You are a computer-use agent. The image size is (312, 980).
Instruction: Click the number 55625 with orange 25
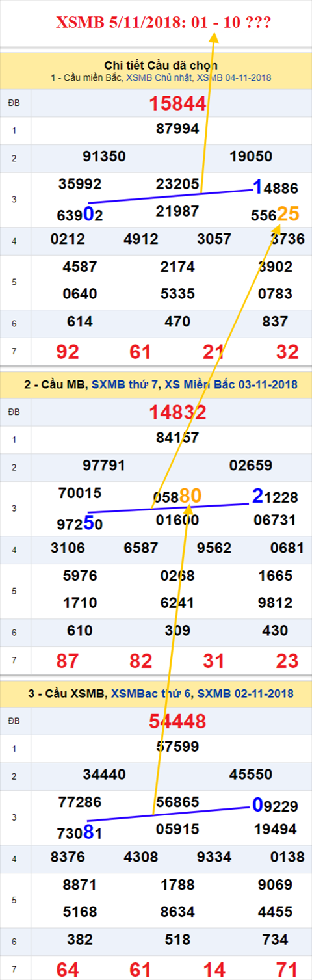[x=275, y=213]
